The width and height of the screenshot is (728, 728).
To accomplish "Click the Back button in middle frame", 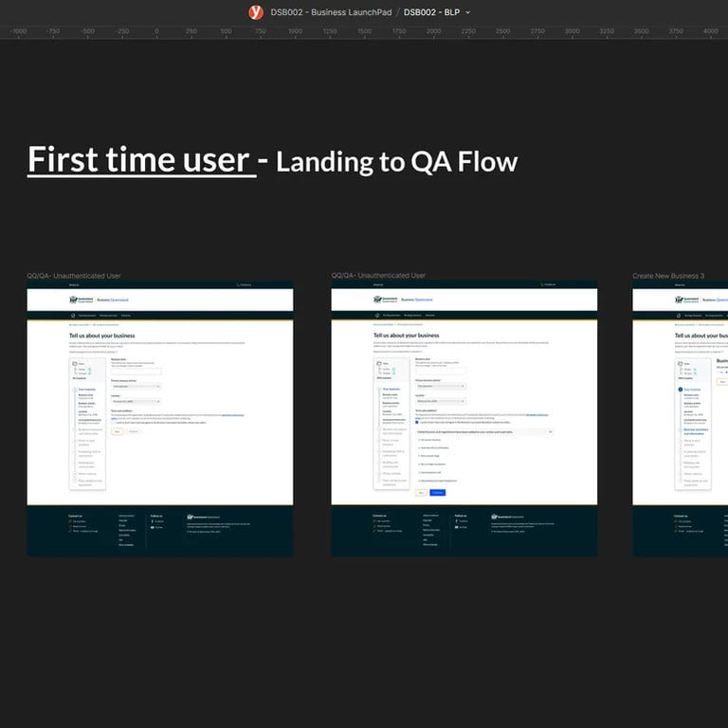I will pos(421,493).
